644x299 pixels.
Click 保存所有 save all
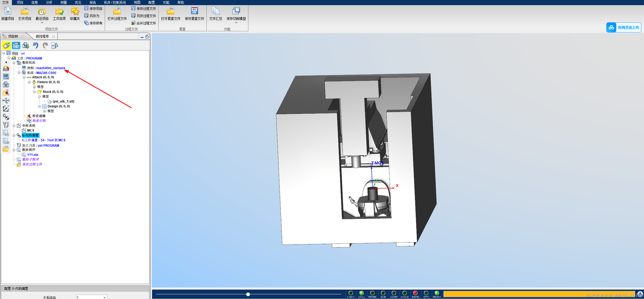93,23
